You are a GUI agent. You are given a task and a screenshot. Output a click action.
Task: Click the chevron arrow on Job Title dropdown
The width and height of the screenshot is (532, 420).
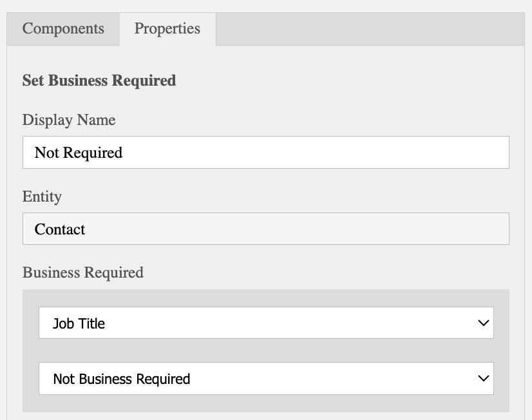(484, 323)
